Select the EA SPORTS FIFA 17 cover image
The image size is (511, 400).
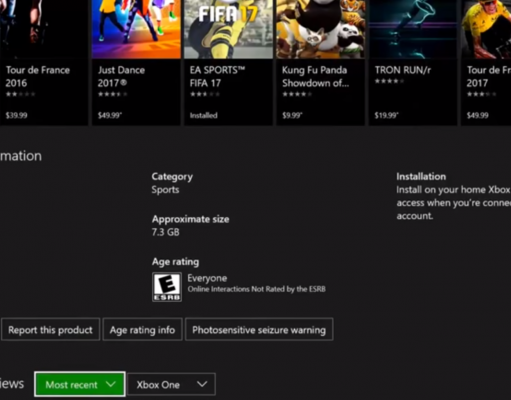228,29
